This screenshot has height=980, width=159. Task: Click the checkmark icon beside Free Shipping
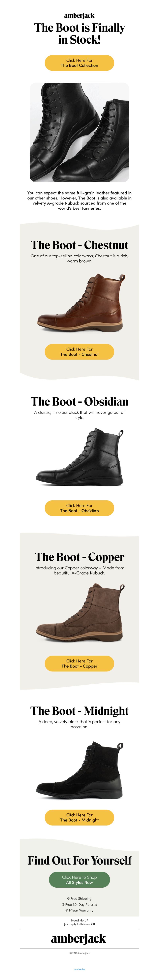click(x=69, y=898)
